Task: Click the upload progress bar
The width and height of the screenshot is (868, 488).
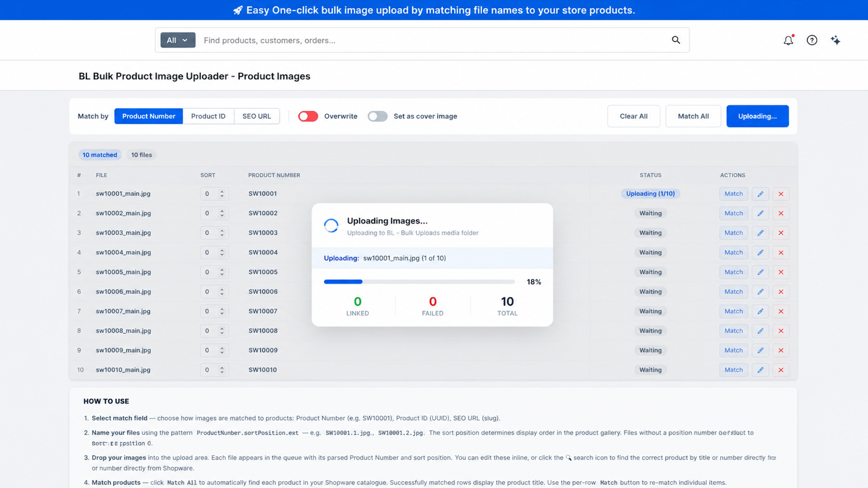Action: (x=419, y=282)
